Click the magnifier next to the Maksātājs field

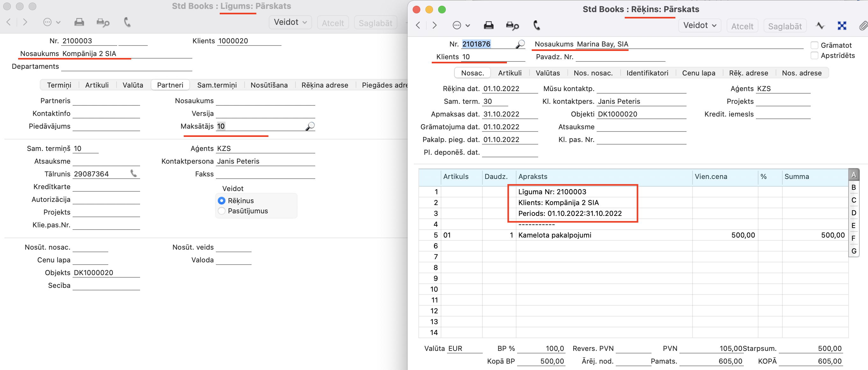(310, 126)
